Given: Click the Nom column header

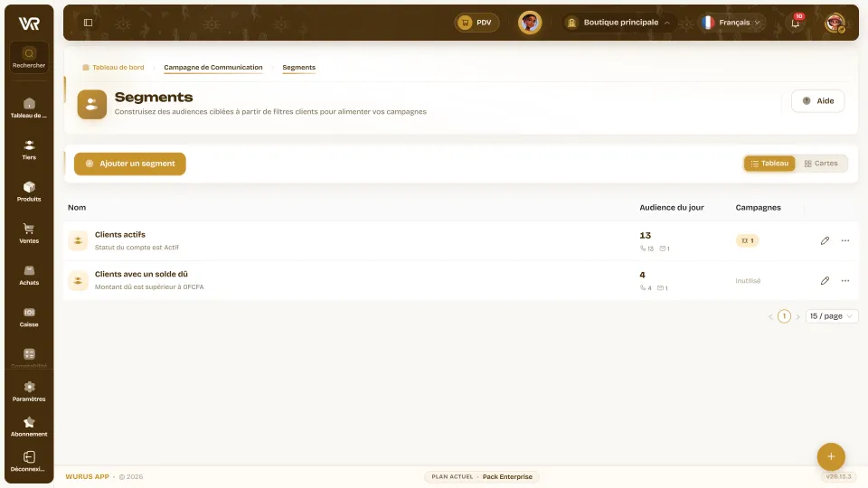Looking at the screenshot, I should [77, 208].
